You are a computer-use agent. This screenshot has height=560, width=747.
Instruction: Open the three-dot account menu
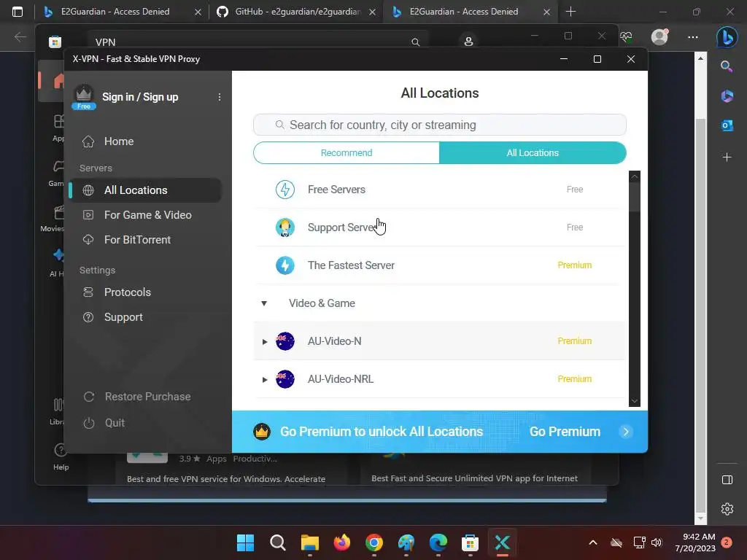click(x=219, y=97)
